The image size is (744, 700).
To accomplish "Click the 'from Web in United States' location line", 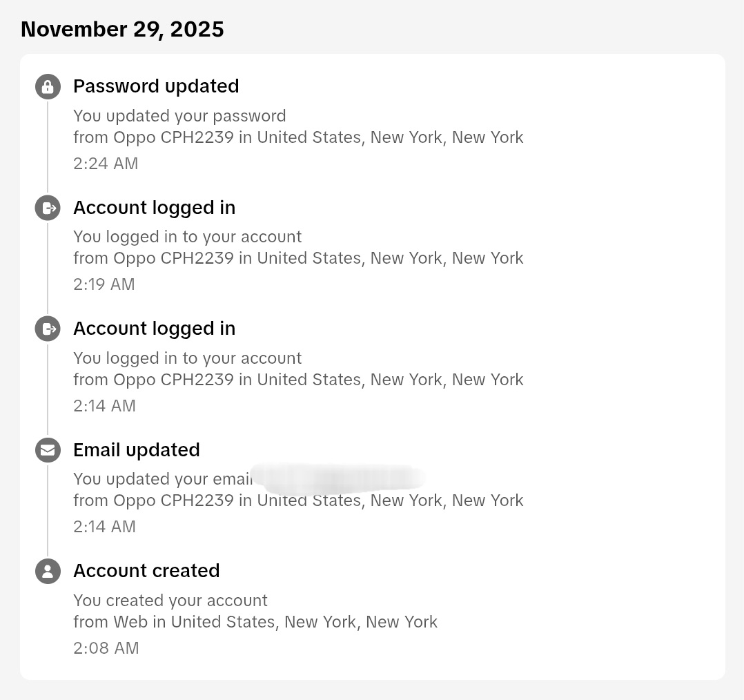I will tap(255, 622).
